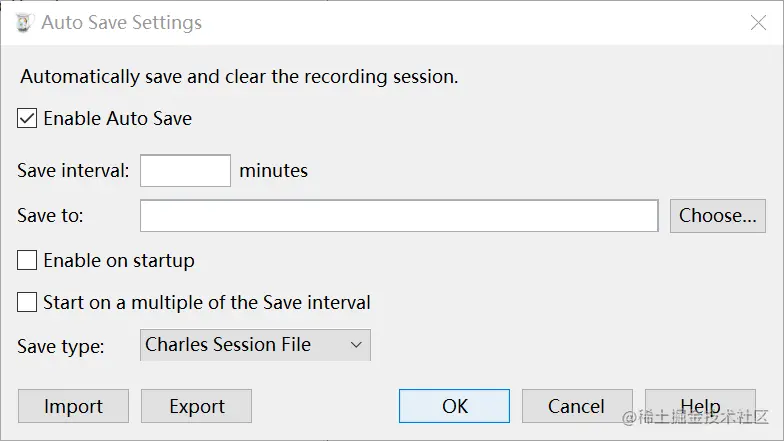Click the Charles pitcher icon in title bar

[24, 23]
